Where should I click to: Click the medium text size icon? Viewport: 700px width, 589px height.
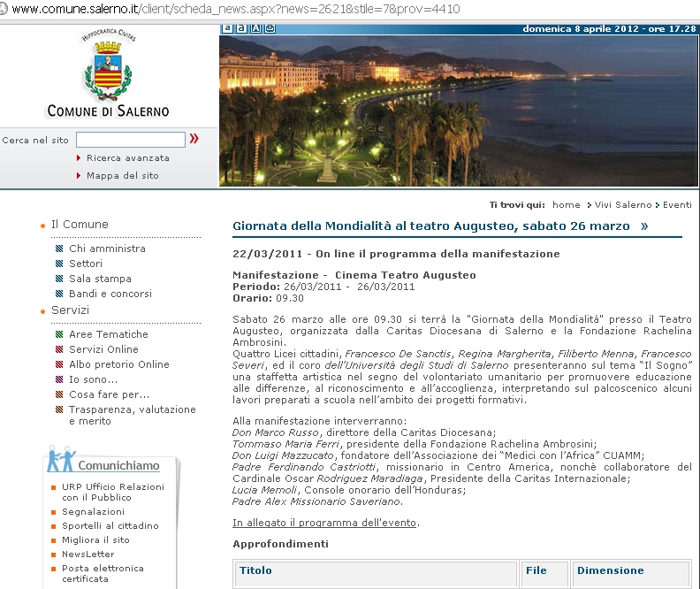click(x=241, y=28)
